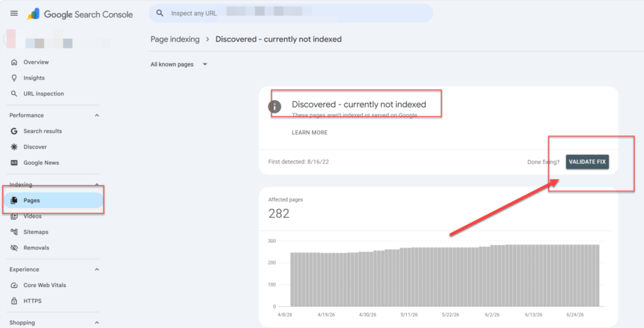Click the Shopping section heading
Screen dimensions: 644x328
[22, 323]
